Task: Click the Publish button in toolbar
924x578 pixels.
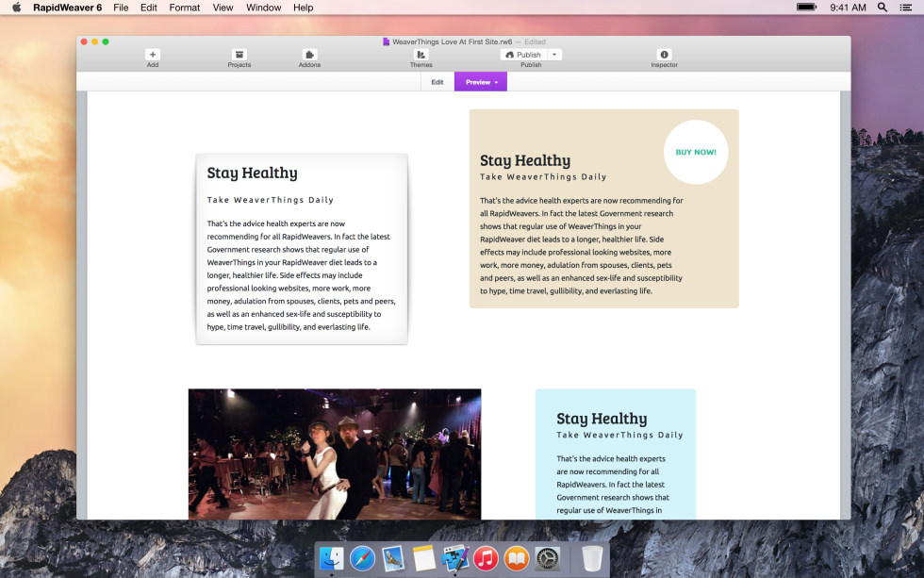Action: [x=523, y=55]
